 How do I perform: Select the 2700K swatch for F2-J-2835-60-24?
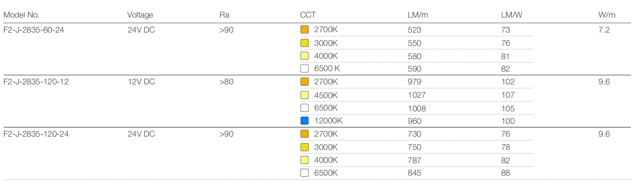click(304, 30)
